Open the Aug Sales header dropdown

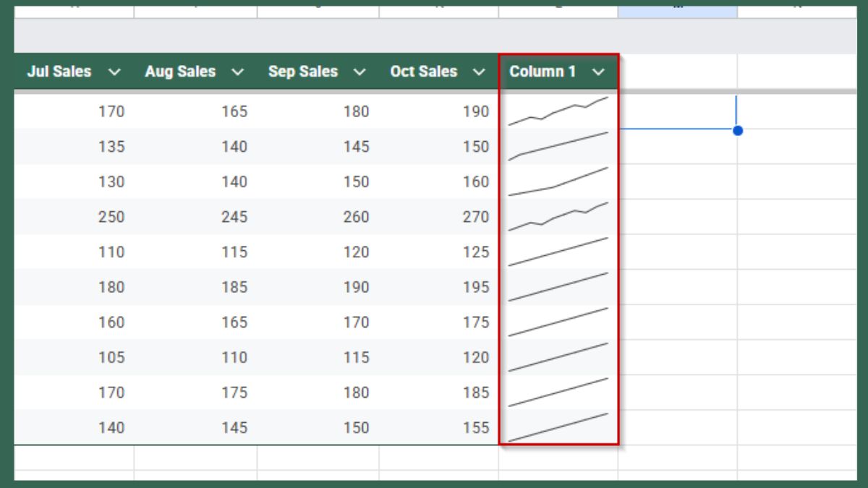point(237,72)
